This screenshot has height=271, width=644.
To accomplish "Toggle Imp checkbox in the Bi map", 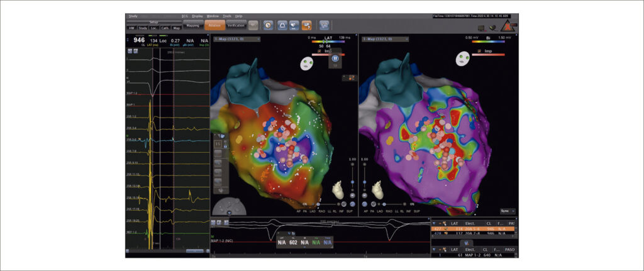I will point(479,52).
